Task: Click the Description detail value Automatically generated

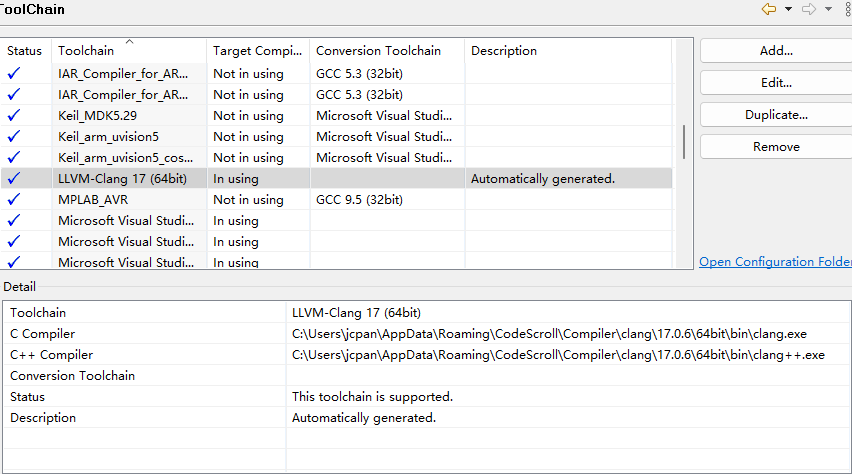Action: [364, 418]
